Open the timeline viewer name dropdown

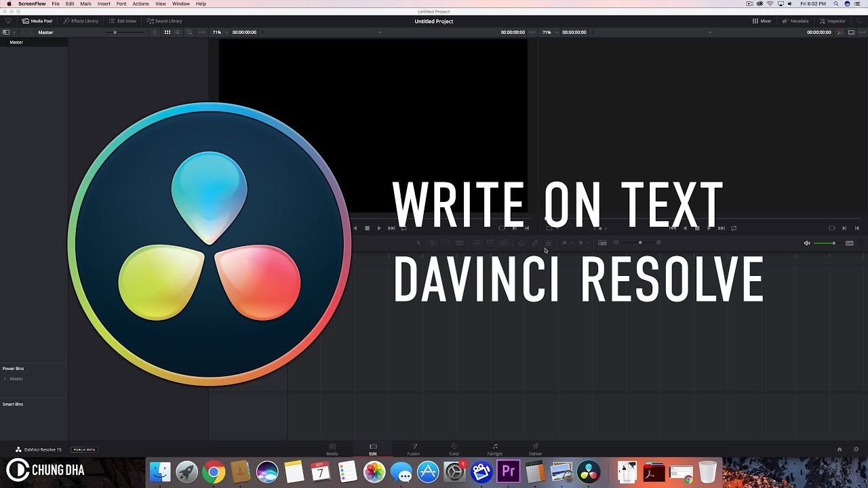pos(710,33)
